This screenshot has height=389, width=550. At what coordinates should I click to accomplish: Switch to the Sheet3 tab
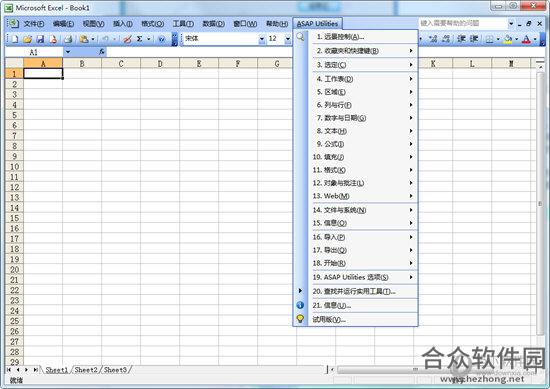(x=115, y=370)
